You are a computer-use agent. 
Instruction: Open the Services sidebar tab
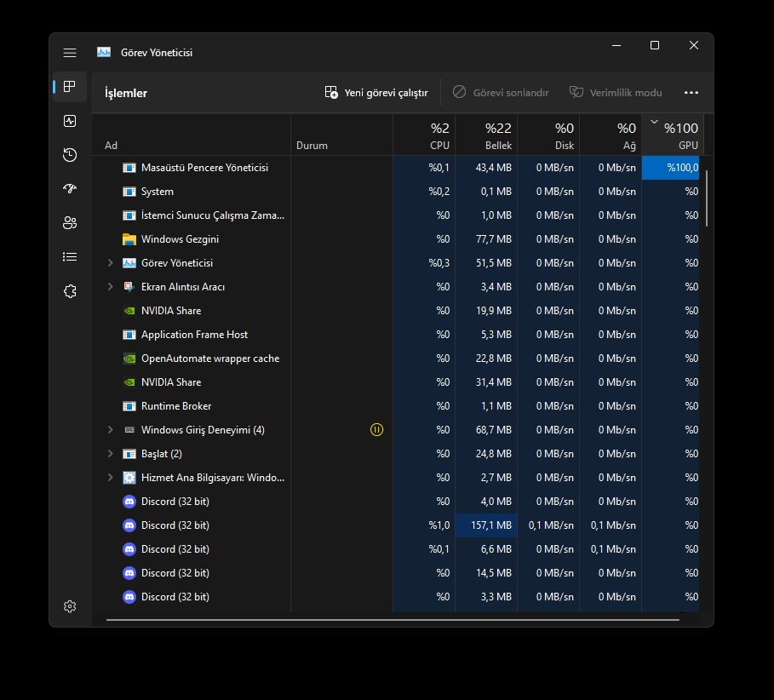pos(70,291)
